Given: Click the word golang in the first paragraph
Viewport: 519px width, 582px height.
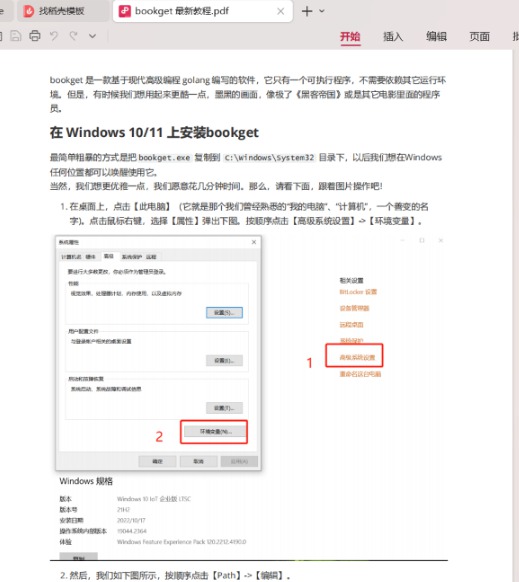Looking at the screenshot, I should click(196, 80).
